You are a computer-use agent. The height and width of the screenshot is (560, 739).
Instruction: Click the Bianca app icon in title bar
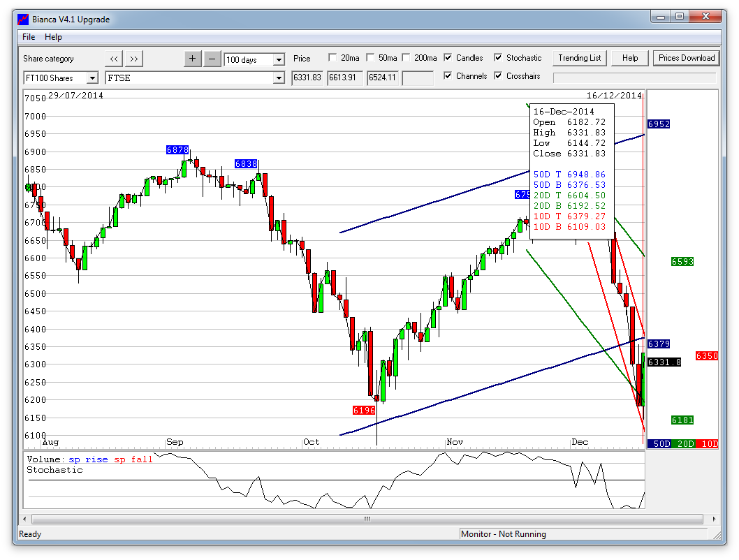(x=24, y=20)
